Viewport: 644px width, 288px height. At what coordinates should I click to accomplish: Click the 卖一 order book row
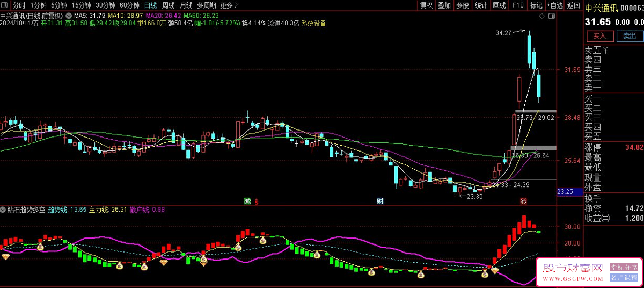click(x=614, y=88)
